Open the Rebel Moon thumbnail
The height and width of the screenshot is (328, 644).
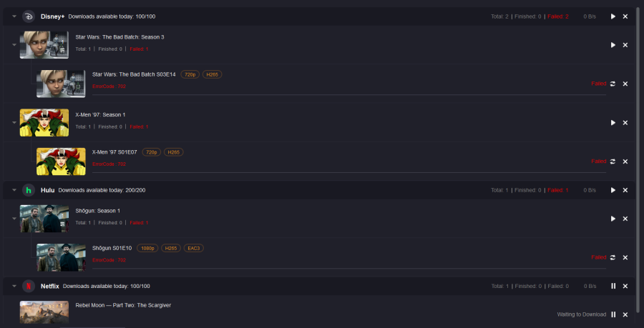click(x=44, y=313)
